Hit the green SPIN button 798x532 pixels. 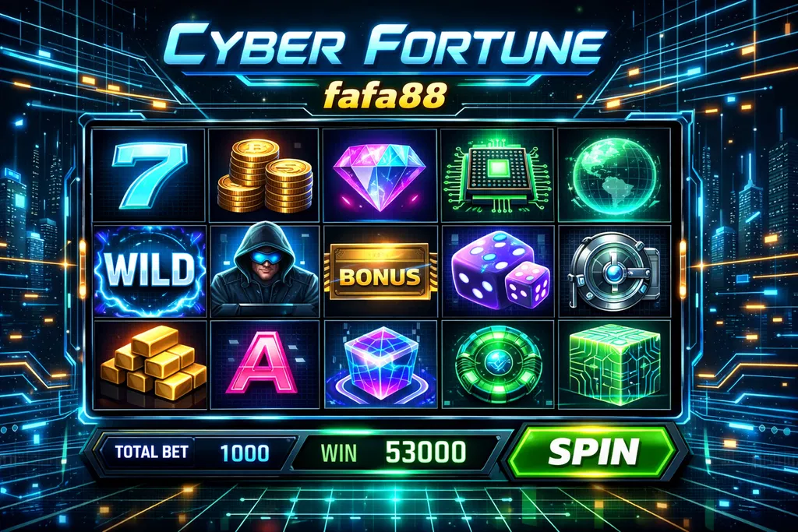click(x=592, y=452)
